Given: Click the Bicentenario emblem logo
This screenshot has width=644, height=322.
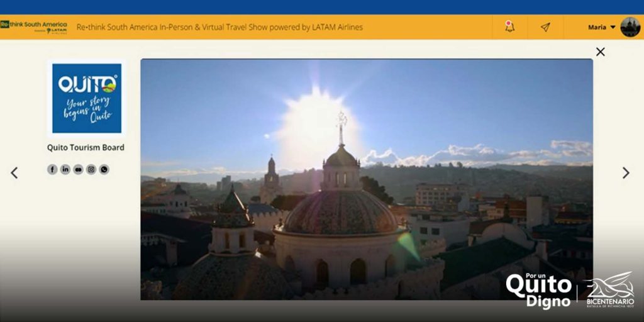Looking at the screenshot, I should [x=609, y=289].
